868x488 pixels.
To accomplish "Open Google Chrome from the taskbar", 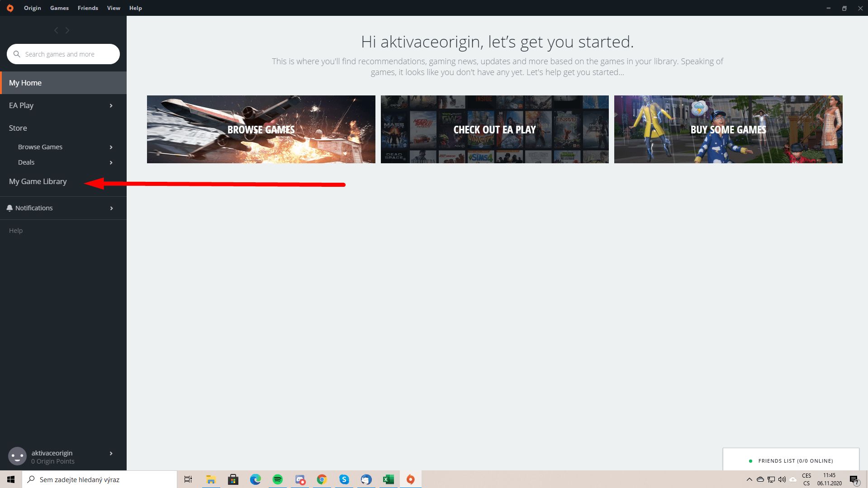I will 322,479.
